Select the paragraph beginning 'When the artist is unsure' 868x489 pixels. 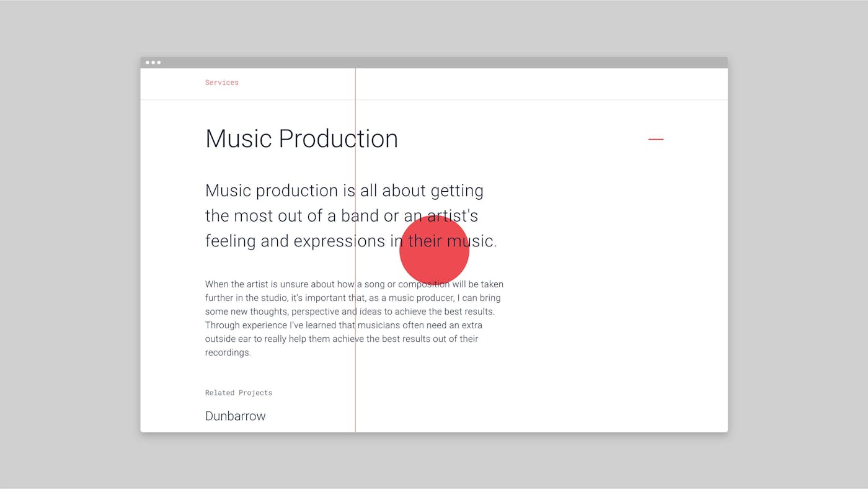(x=354, y=318)
